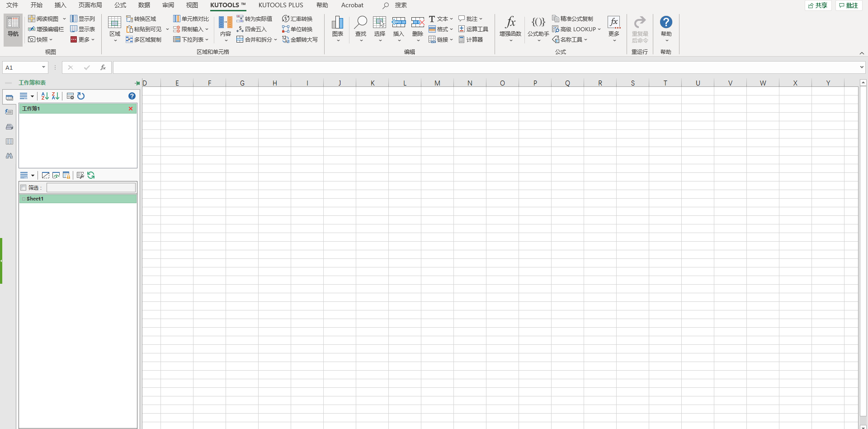This screenshot has width=868, height=429.
Task: Click the 筛选 filter text input field
Action: [x=91, y=188]
